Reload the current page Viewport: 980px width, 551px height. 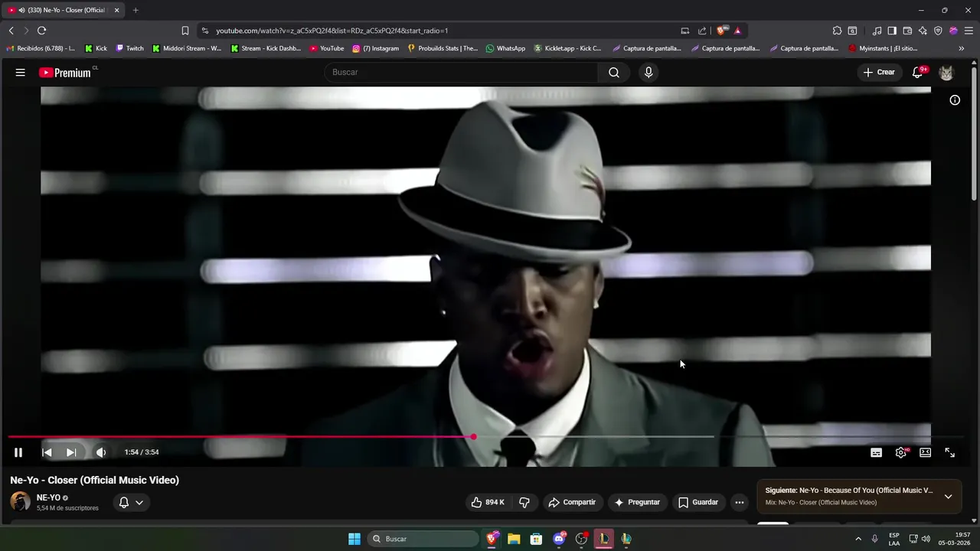(41, 31)
